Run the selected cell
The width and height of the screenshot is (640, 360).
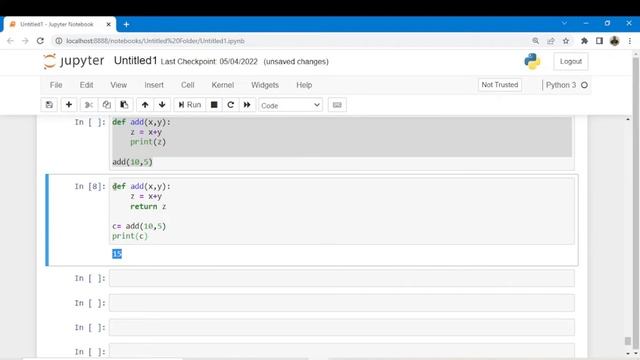pyautogui.click(x=190, y=105)
